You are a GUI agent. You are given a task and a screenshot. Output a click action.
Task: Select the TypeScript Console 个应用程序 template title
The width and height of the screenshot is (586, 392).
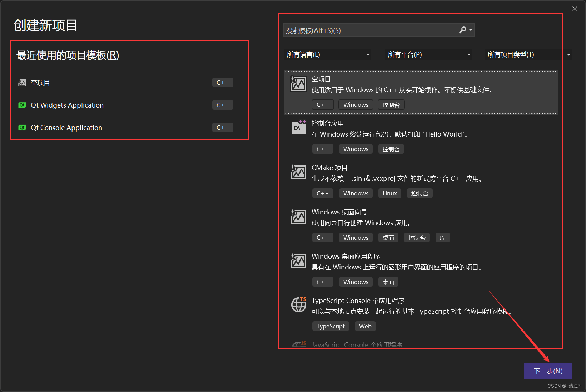pos(358,301)
